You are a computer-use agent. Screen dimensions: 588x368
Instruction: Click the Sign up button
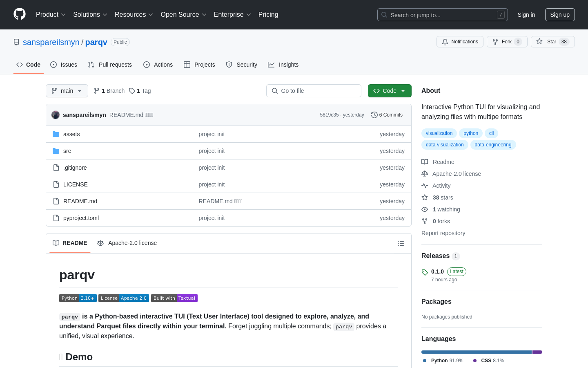coord(560,15)
